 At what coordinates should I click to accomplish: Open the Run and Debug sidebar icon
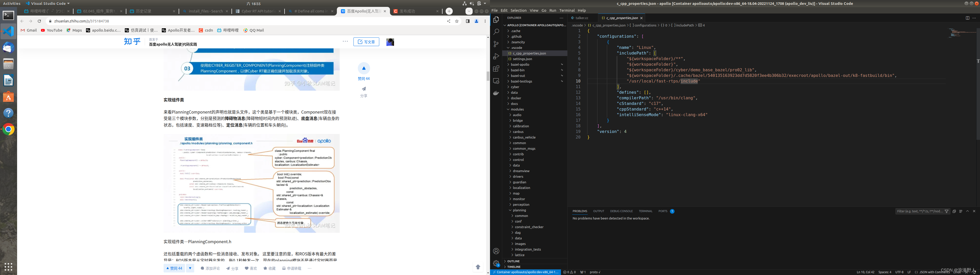(496, 56)
